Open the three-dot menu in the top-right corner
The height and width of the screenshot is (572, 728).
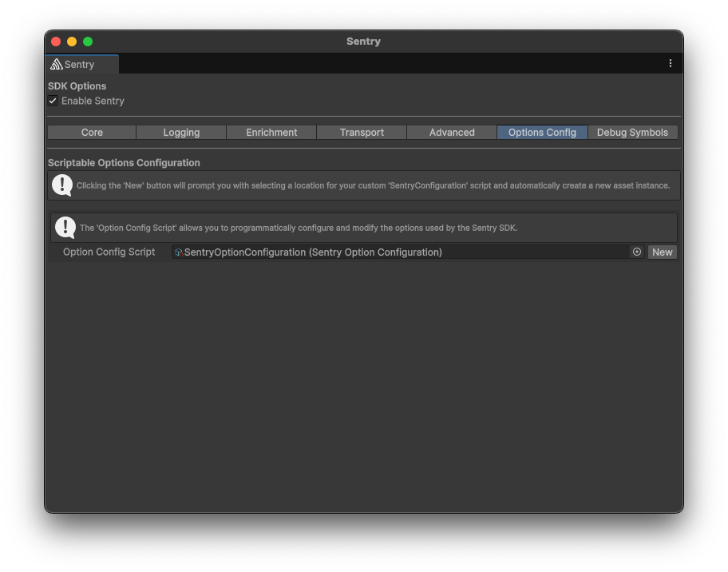pos(671,63)
